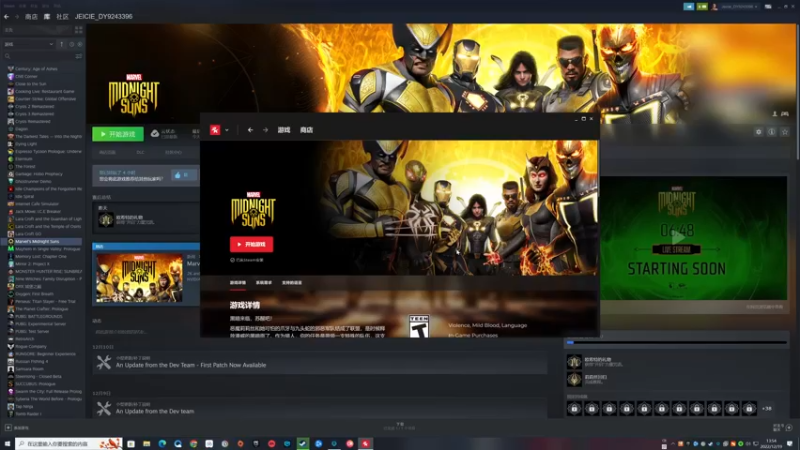The width and height of the screenshot is (800, 450).
Task: Open game settings gear icon in Steam
Action: [x=759, y=132]
